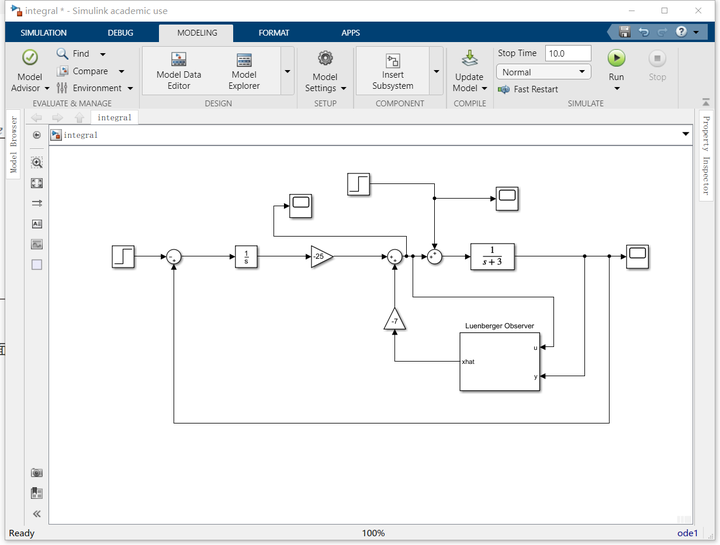
Task: Click Fit to View icon
Action: click(37, 183)
